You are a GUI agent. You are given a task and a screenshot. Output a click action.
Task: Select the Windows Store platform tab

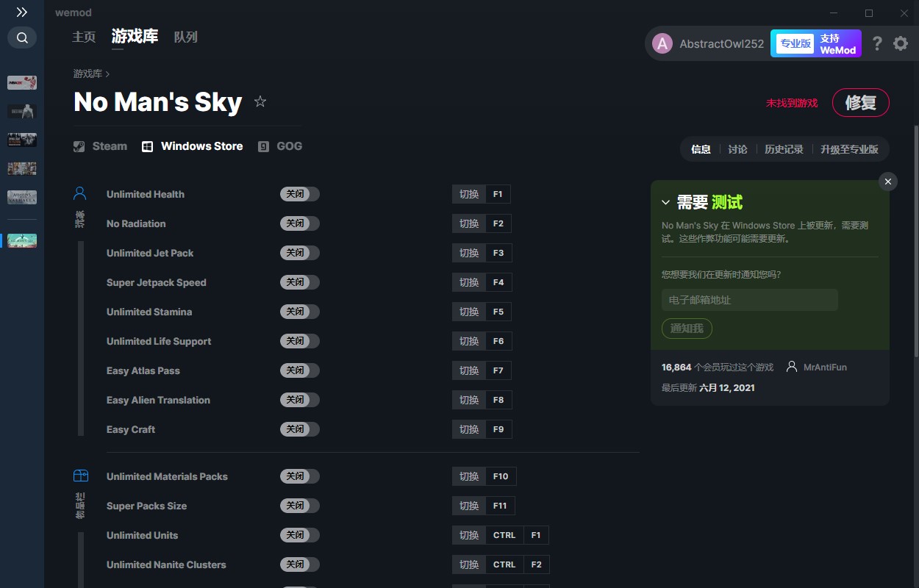[193, 146]
